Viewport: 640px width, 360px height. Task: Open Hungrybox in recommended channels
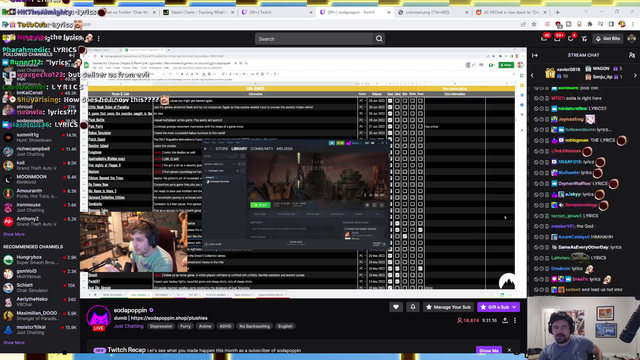coord(40,260)
